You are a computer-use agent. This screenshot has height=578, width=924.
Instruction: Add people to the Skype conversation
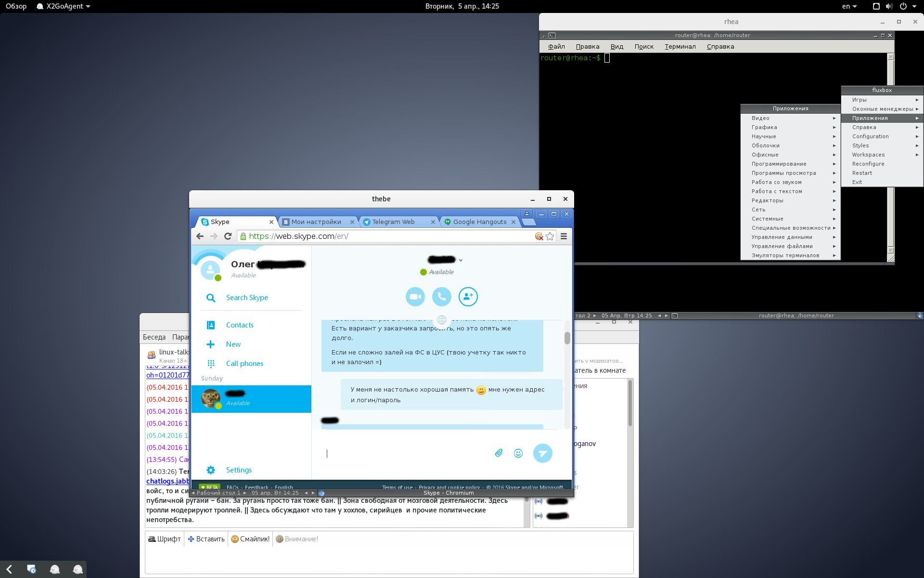coord(468,297)
